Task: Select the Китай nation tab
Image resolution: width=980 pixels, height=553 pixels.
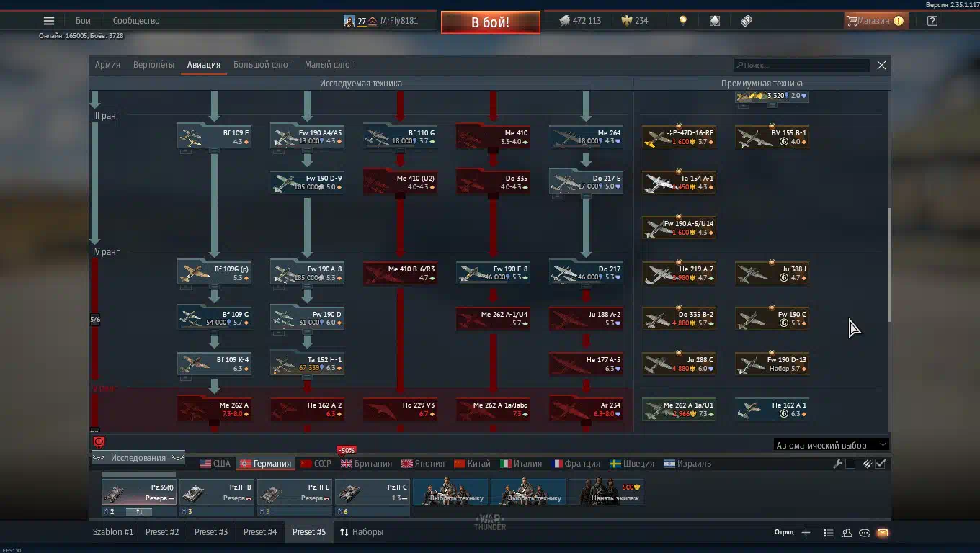Action: (x=473, y=464)
